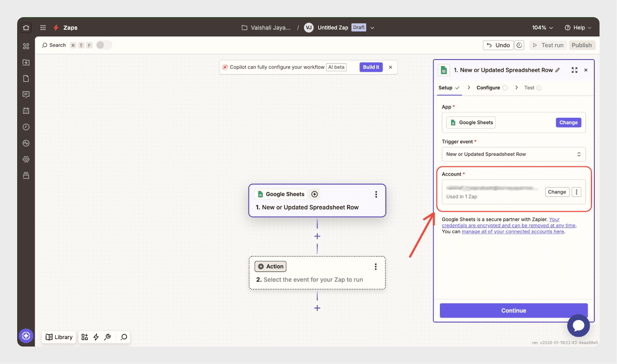Expand the step panel to fullscreen
The height and width of the screenshot is (364, 617).
click(x=574, y=70)
